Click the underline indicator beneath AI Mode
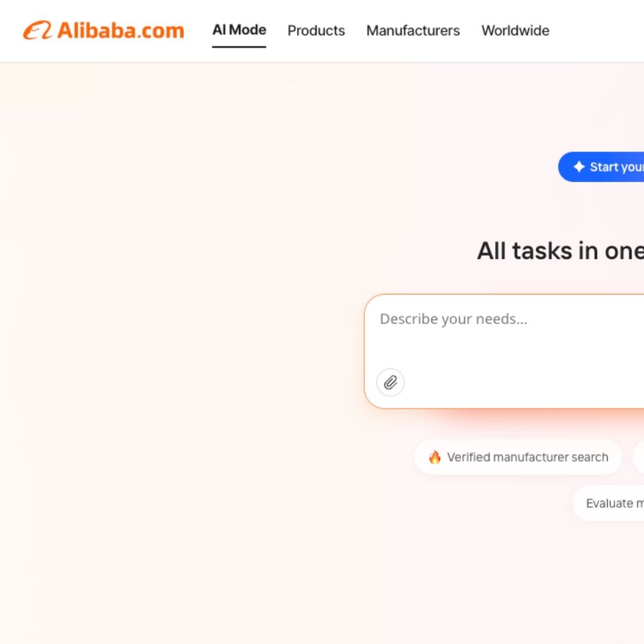The height and width of the screenshot is (644, 644). coord(239,46)
